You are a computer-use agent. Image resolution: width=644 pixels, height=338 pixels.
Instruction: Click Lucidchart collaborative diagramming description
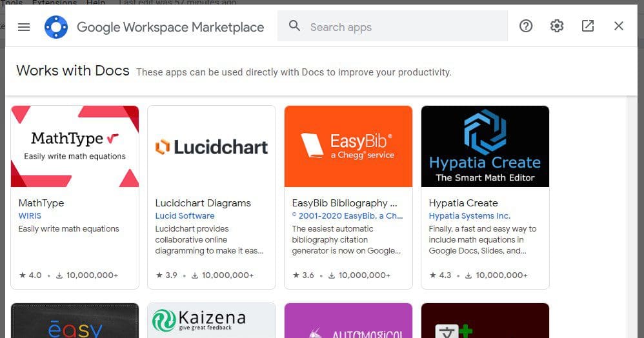coord(210,240)
